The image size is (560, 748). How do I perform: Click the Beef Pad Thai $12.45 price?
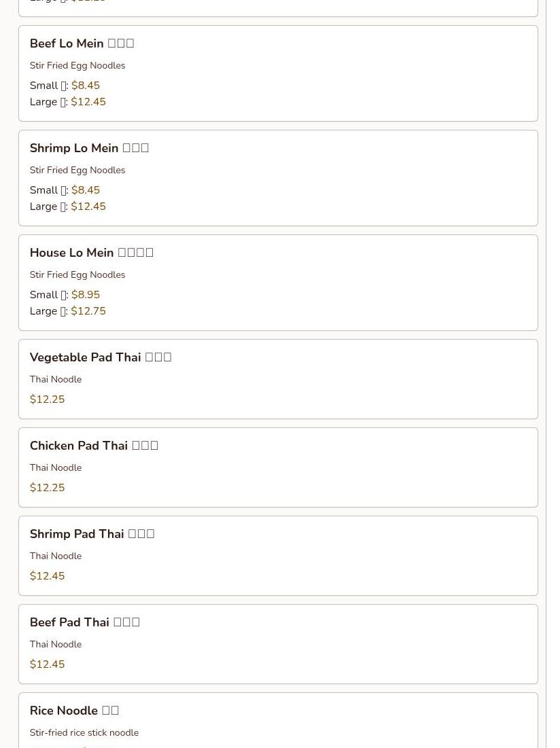coord(47,664)
